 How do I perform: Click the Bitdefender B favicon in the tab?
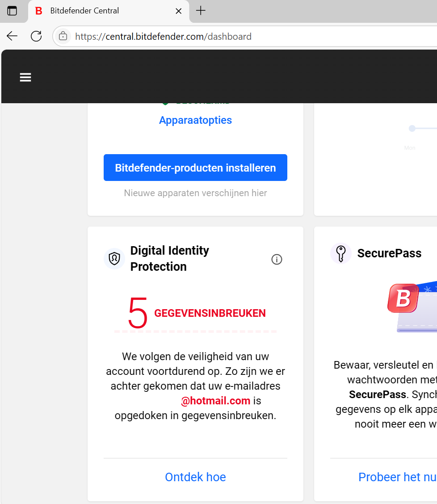tap(38, 11)
